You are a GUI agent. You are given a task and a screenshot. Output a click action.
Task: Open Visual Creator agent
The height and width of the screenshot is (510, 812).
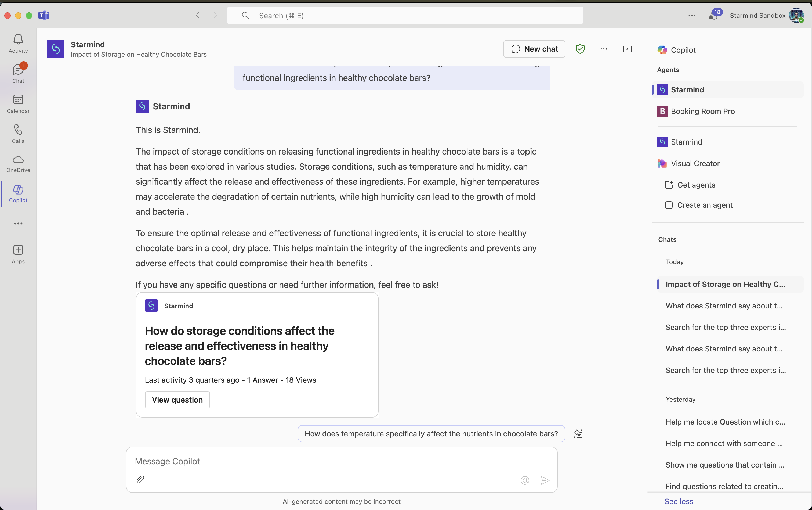tap(695, 163)
